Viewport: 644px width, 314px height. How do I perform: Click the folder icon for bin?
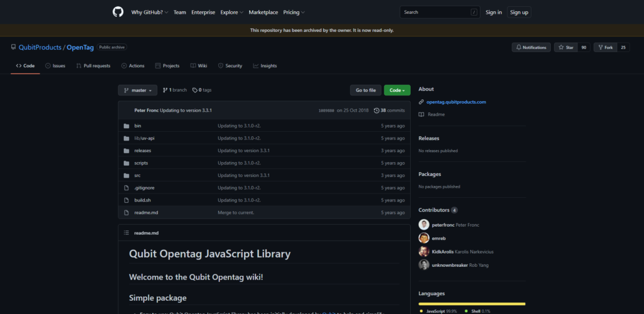126,126
